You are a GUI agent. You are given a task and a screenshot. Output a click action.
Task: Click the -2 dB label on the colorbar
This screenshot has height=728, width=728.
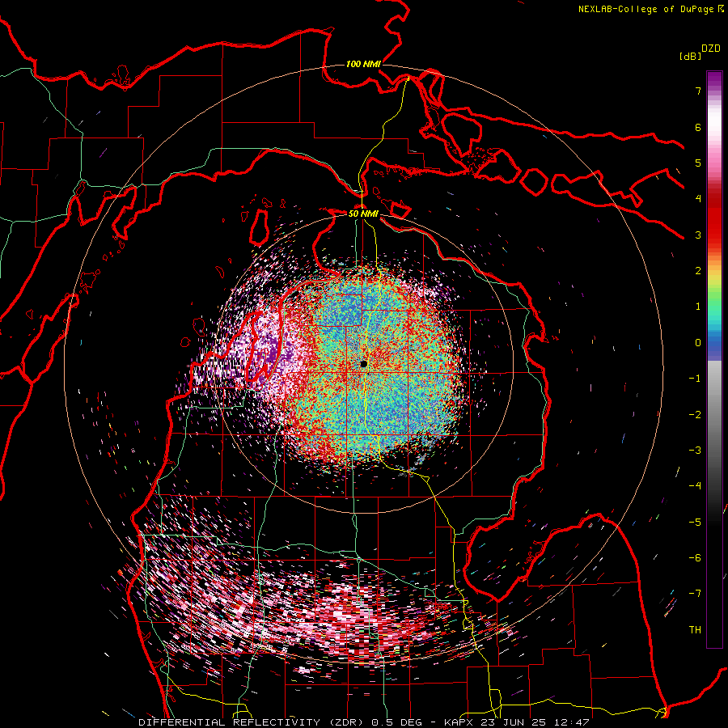(x=695, y=414)
